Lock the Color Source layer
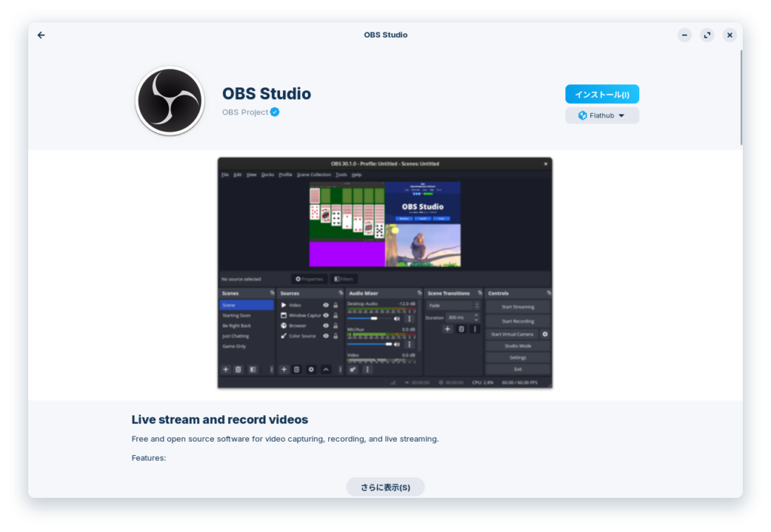The height and width of the screenshot is (532, 771). (335, 336)
